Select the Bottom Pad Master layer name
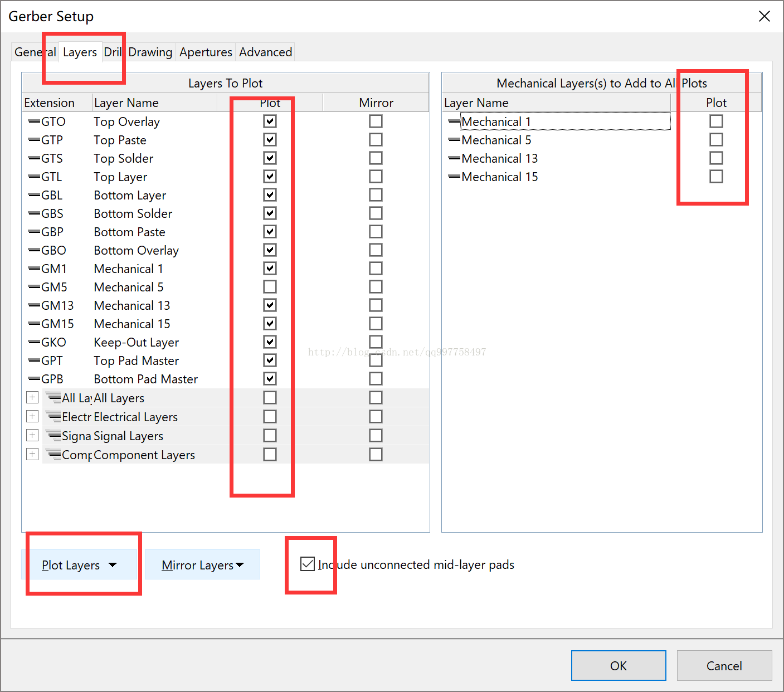The image size is (784, 692). (145, 379)
